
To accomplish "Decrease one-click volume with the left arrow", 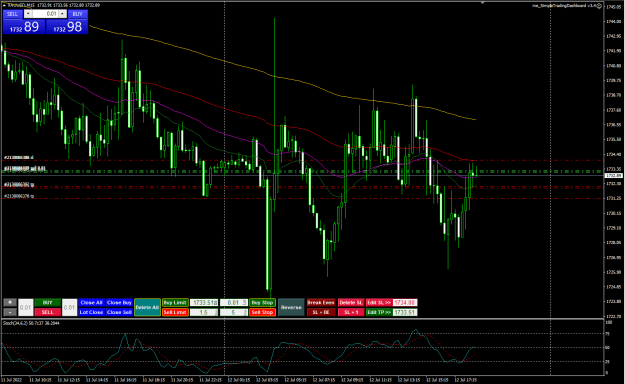I will coord(28,14).
